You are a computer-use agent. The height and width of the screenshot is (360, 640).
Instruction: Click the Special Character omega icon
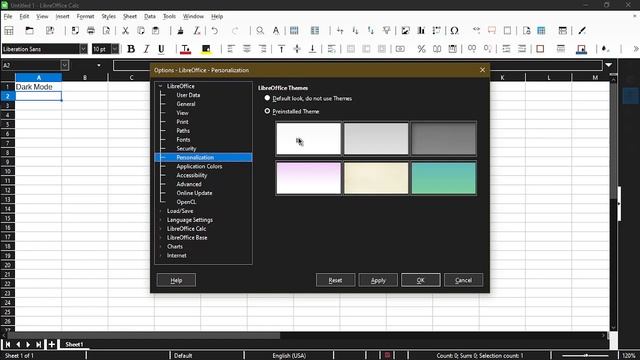point(454,31)
